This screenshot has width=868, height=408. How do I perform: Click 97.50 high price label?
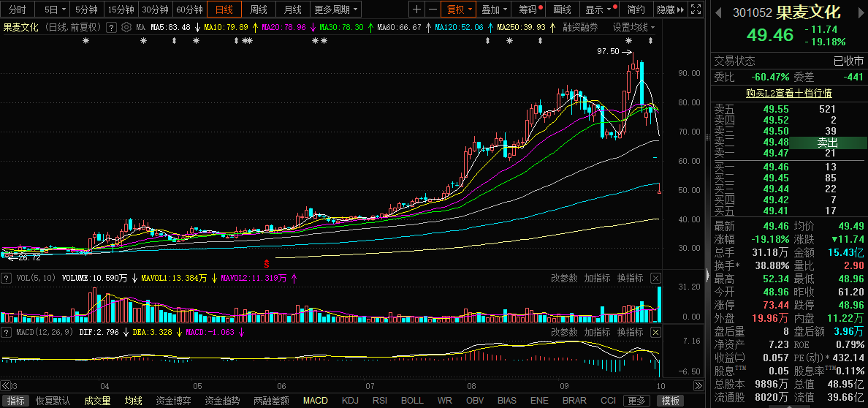(607, 51)
